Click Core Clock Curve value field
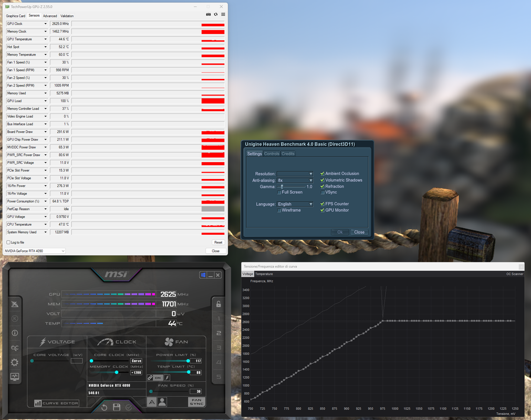531x420 pixels. [136, 361]
